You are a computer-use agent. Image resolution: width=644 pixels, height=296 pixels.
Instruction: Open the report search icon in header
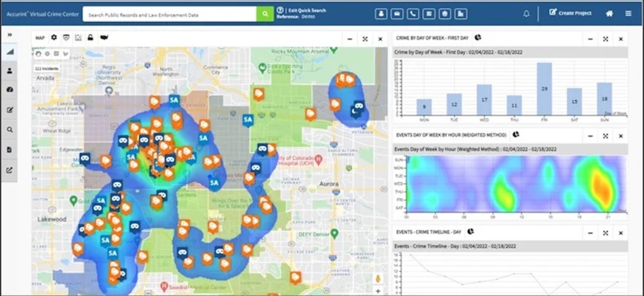429,14
